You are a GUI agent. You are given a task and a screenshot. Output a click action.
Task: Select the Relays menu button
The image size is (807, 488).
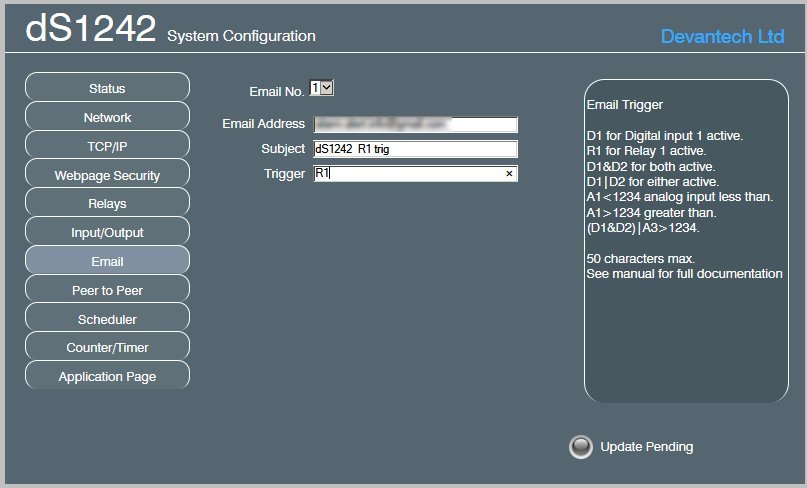pyautogui.click(x=107, y=203)
